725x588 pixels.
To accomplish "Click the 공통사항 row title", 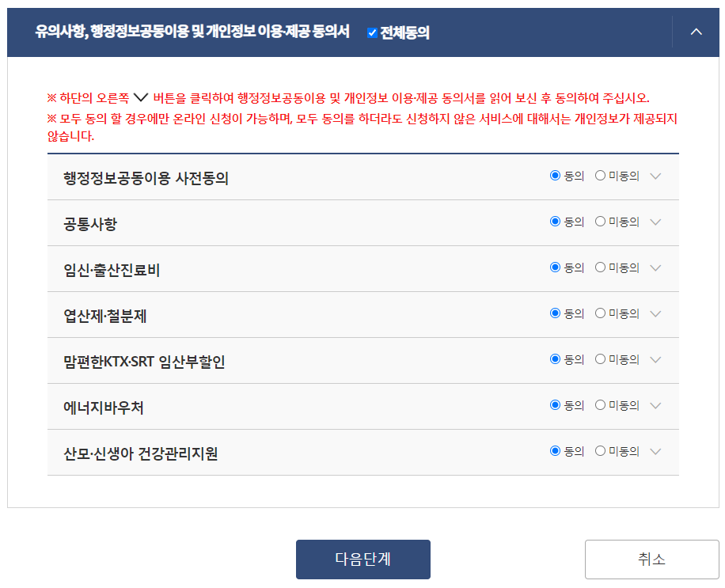I will pos(90,224).
